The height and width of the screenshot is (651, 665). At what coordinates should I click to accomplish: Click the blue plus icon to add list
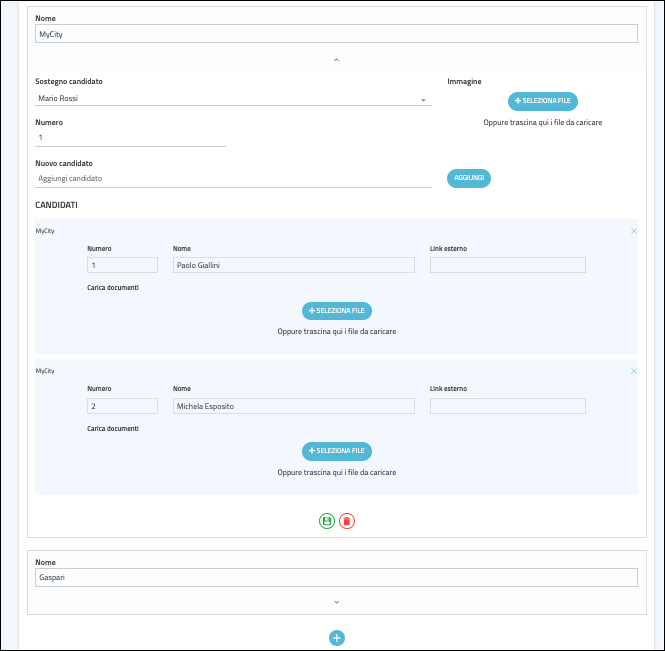pos(337,638)
